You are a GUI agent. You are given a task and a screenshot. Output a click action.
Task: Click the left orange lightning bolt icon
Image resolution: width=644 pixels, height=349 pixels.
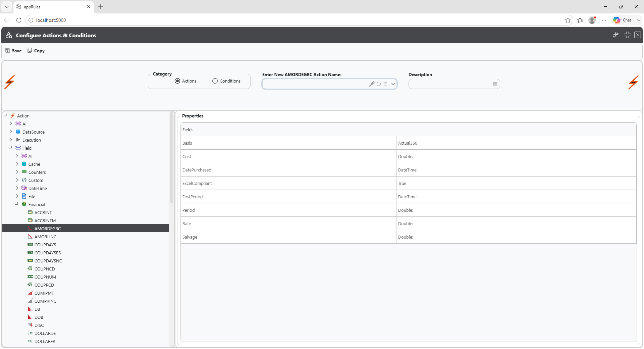point(10,82)
